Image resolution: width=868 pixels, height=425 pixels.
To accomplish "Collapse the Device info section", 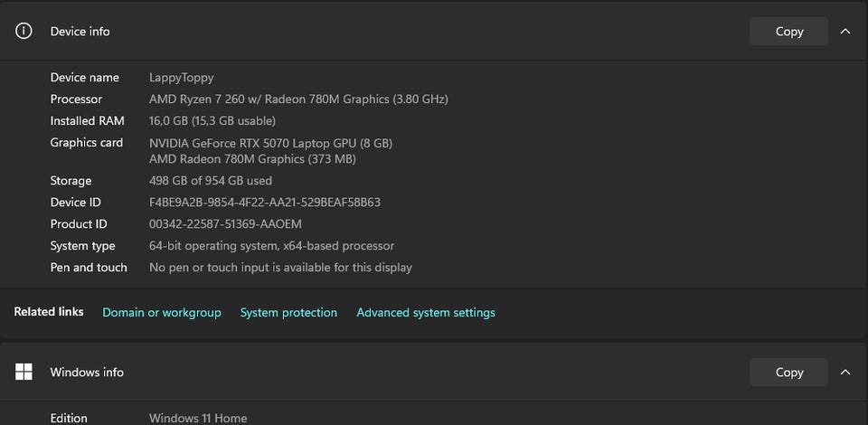I will tap(845, 32).
